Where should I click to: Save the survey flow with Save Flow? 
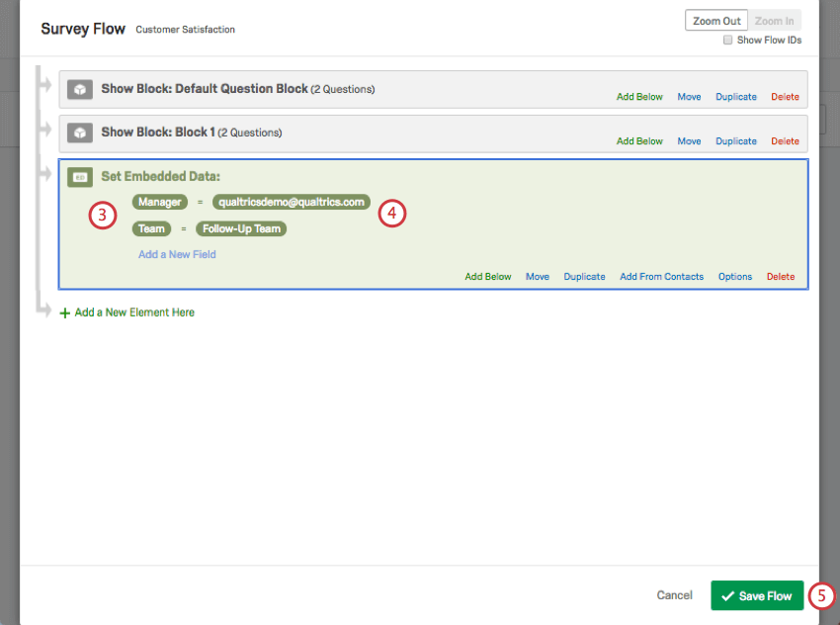(756, 595)
